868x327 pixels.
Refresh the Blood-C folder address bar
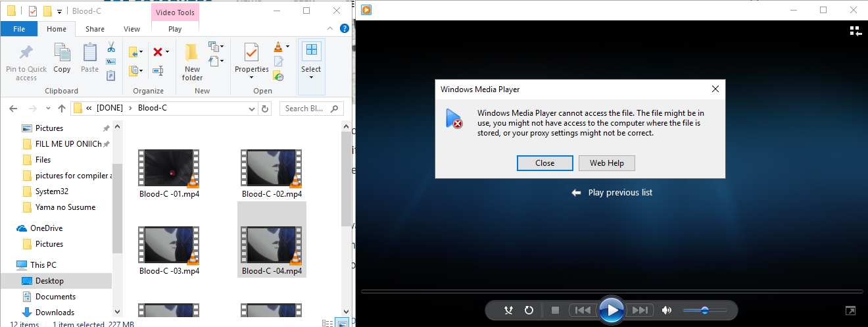pos(265,108)
